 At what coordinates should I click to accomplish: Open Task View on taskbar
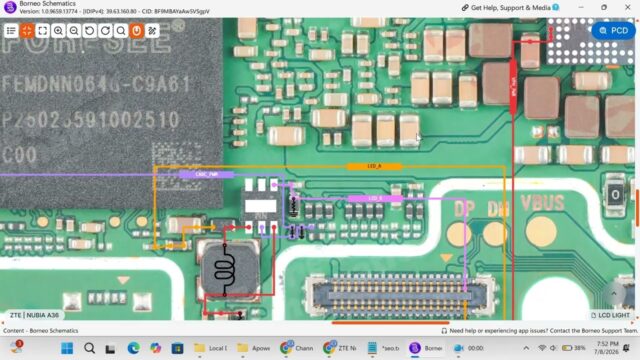click(110, 348)
